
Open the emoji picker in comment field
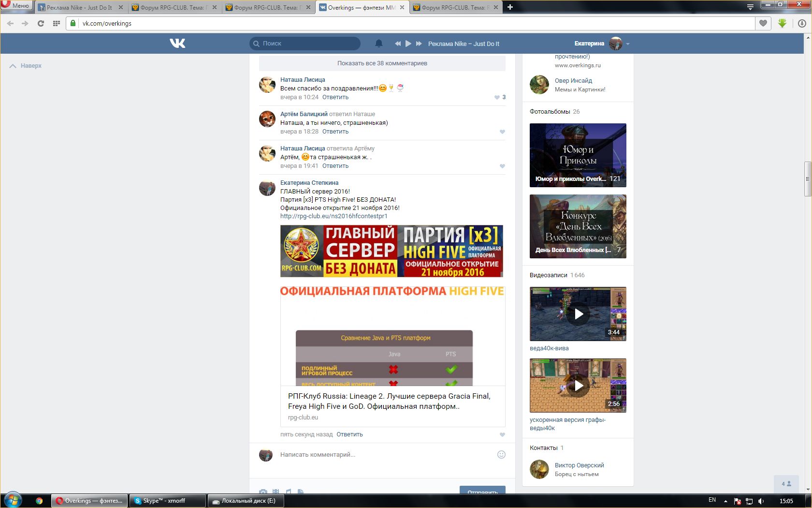[x=501, y=454]
